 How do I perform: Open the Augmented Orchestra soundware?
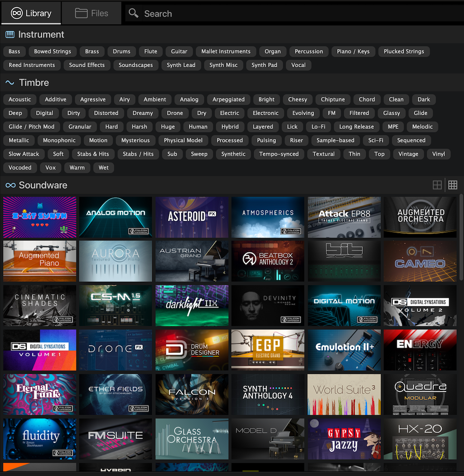(420, 217)
